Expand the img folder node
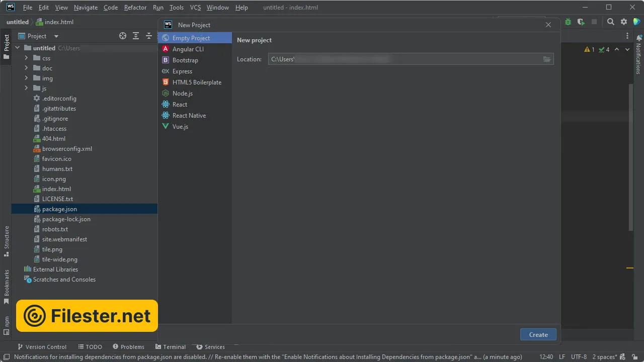644x362 pixels. point(26,78)
